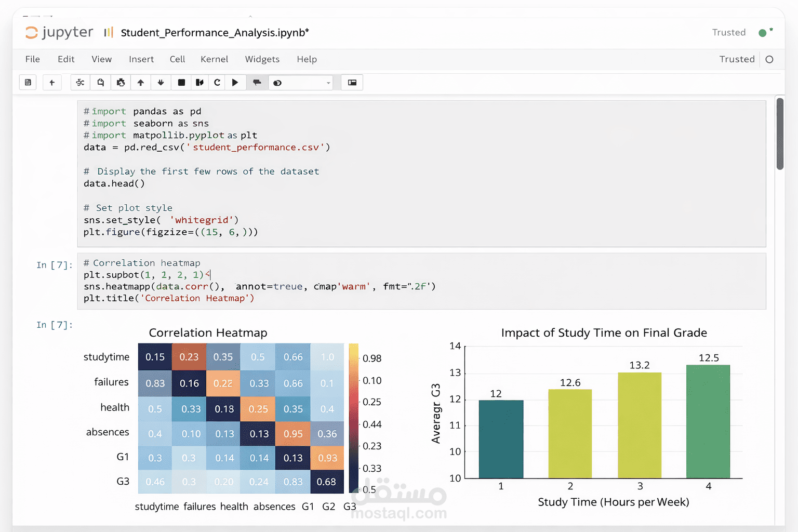Click the bar labeled 12.6
798x532 pixels.
570,434
